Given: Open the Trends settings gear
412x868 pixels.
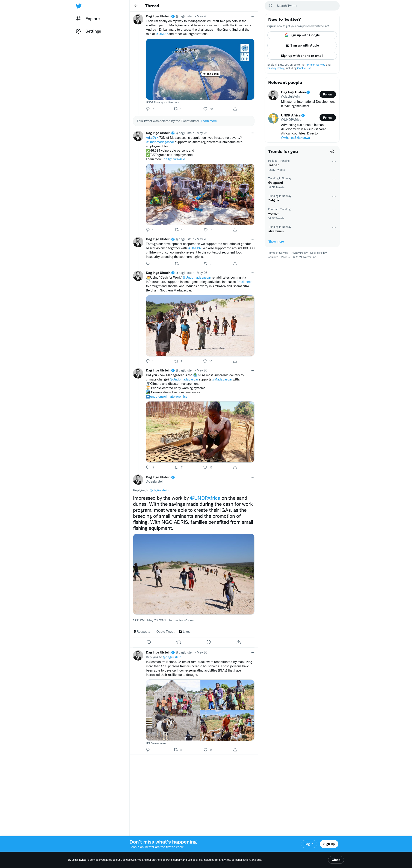Looking at the screenshot, I should 332,152.
